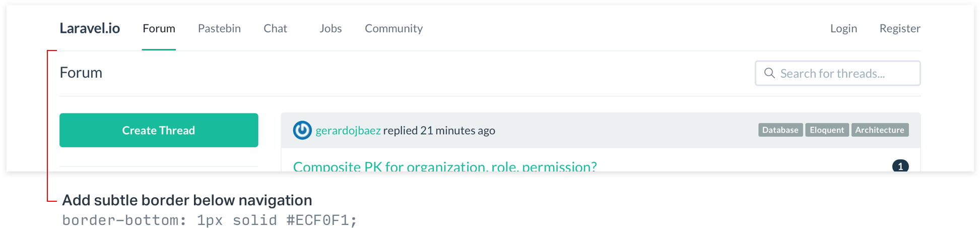
Task: Select Jobs in the navigation
Action: pos(331,28)
